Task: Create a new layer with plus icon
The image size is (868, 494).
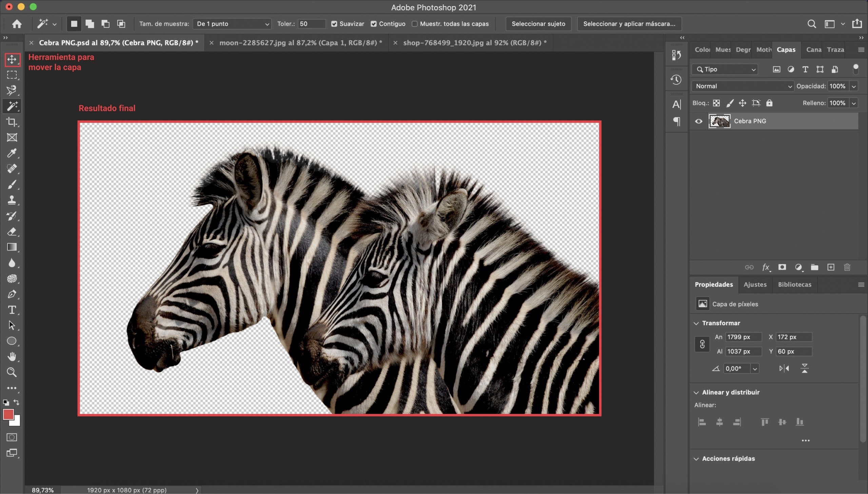Action: (x=831, y=267)
